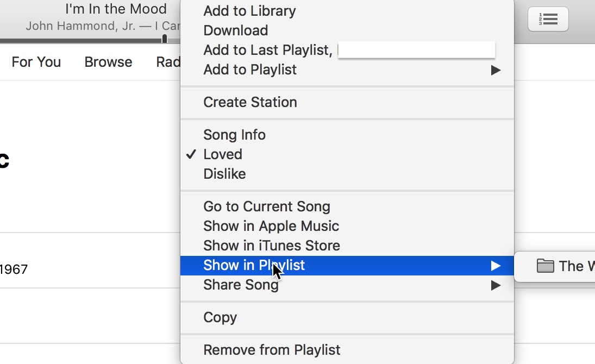595x364 pixels.
Task: Expand the Show in Playlist submenu arrow
Action: coord(495,266)
